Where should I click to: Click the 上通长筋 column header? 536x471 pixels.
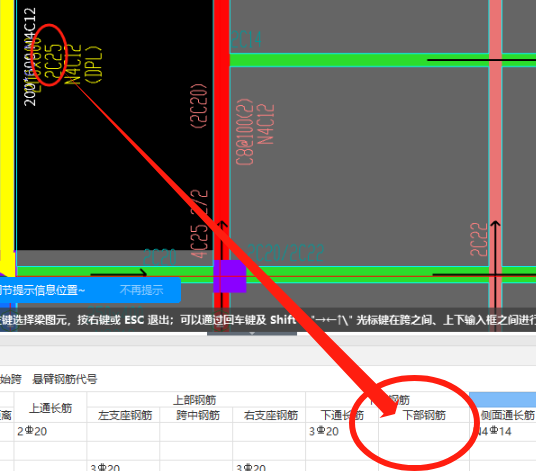51,408
